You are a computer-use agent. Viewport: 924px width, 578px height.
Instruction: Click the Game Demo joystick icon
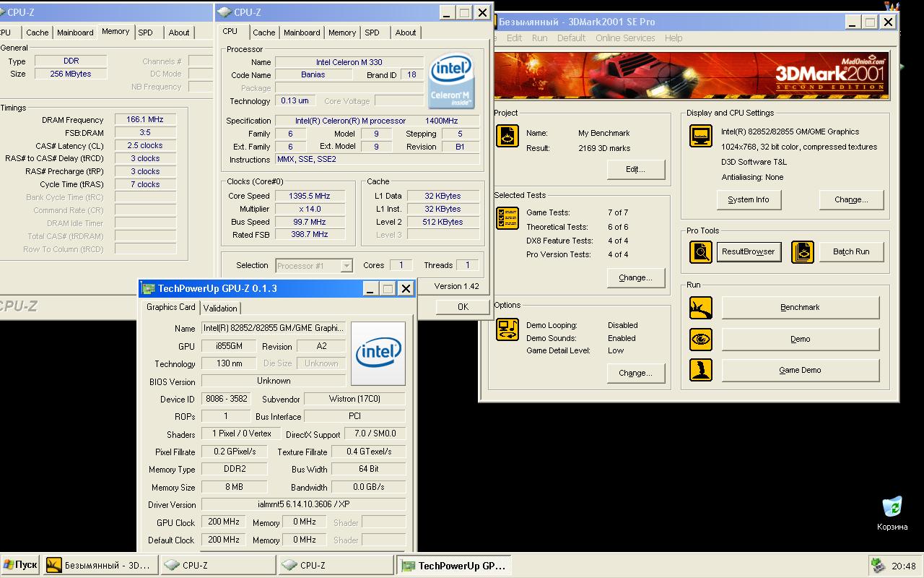pos(701,370)
